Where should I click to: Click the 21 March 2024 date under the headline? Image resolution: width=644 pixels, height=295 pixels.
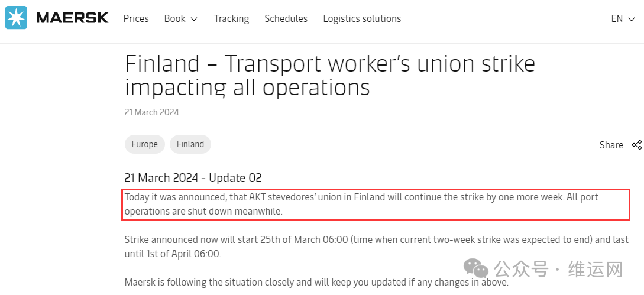151,112
